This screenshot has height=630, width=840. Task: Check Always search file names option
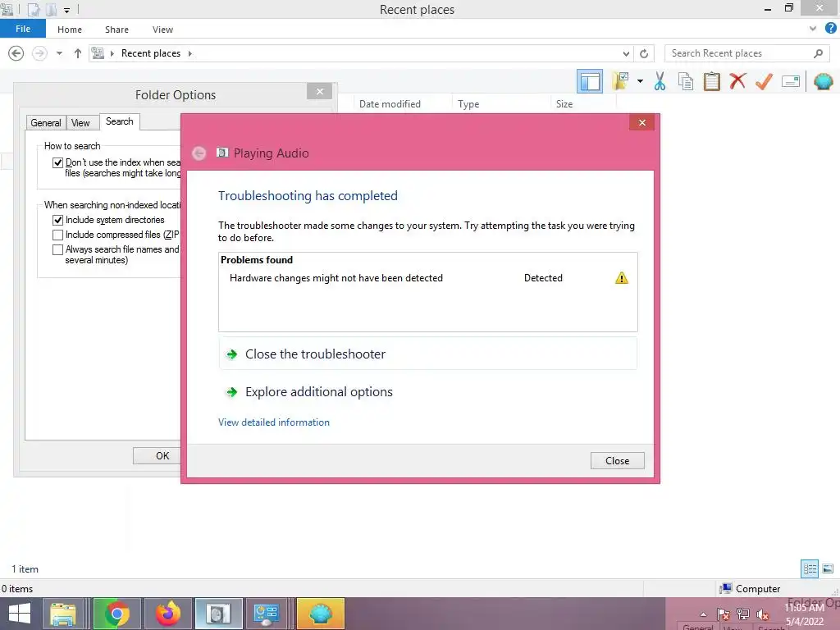click(x=58, y=249)
